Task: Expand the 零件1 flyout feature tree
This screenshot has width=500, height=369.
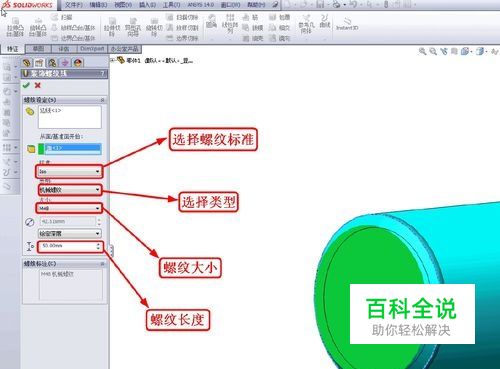Action: click(x=113, y=60)
